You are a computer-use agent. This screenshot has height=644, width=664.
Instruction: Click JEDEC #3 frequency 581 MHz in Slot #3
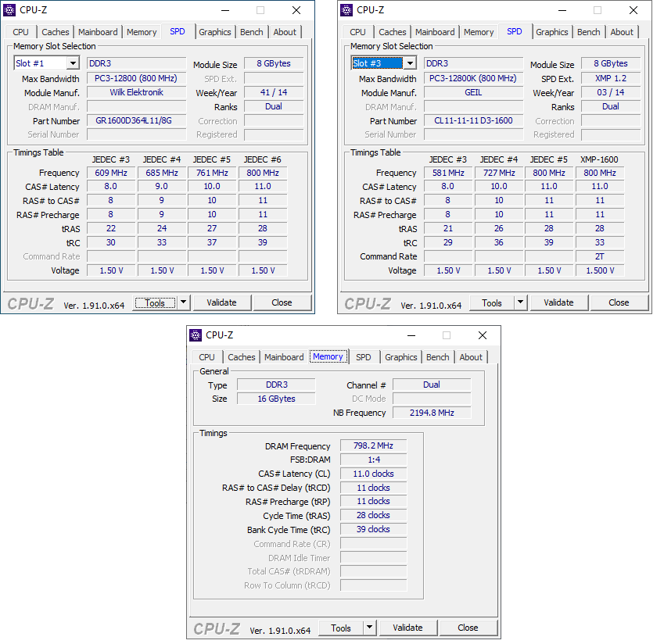448,173
